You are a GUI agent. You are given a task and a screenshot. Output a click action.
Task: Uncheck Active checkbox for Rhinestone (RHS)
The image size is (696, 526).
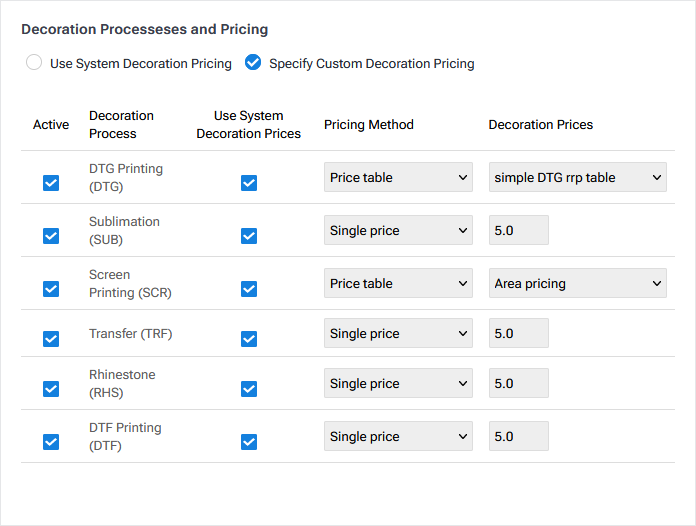51,389
